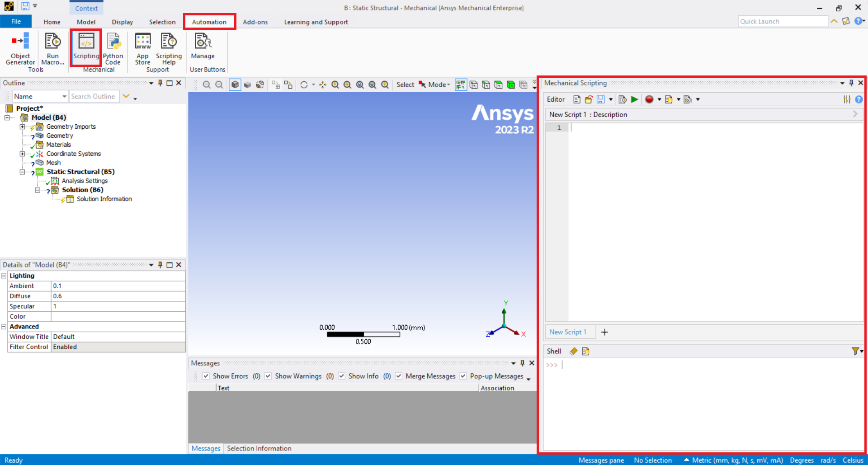Clear the Shell with eraser icon

pyautogui.click(x=573, y=352)
